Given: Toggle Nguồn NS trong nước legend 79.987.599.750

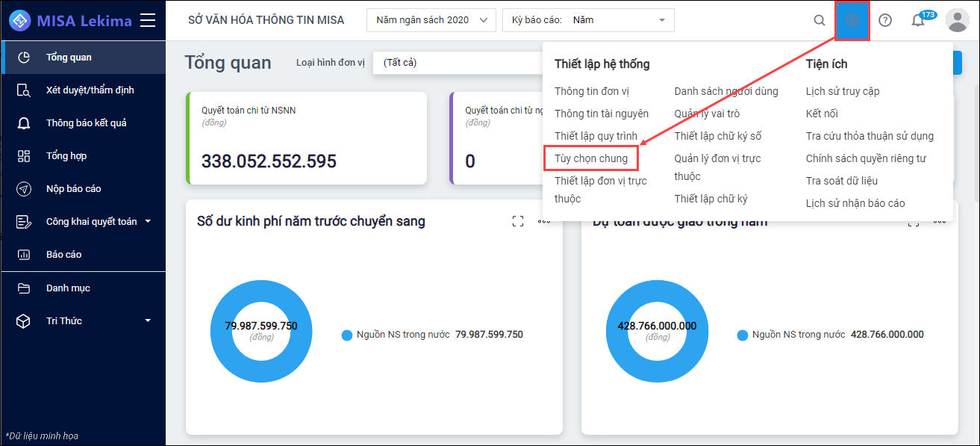Looking at the screenshot, I should coord(432,335).
